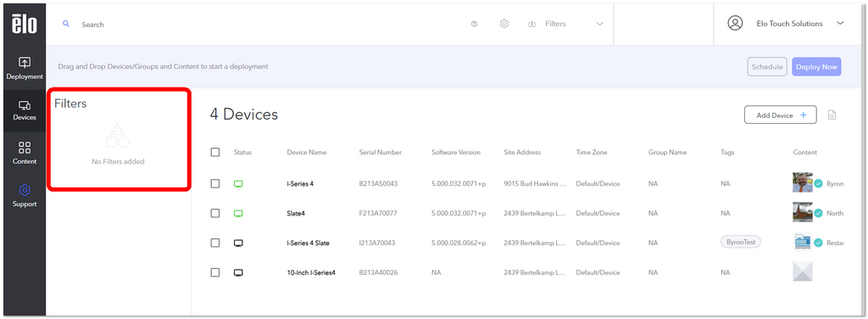The width and height of the screenshot is (868, 319).
Task: Click the North content thumbnail
Action: coord(803,212)
